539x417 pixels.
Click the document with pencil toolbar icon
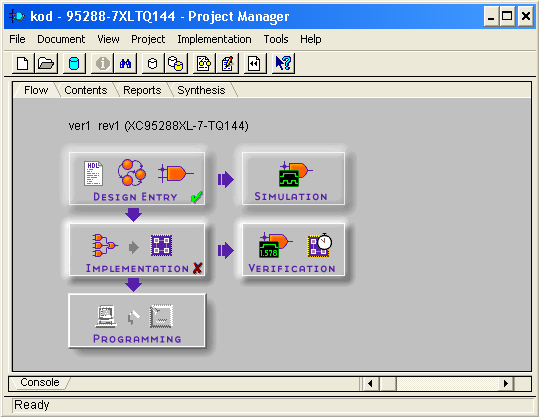coord(227,64)
